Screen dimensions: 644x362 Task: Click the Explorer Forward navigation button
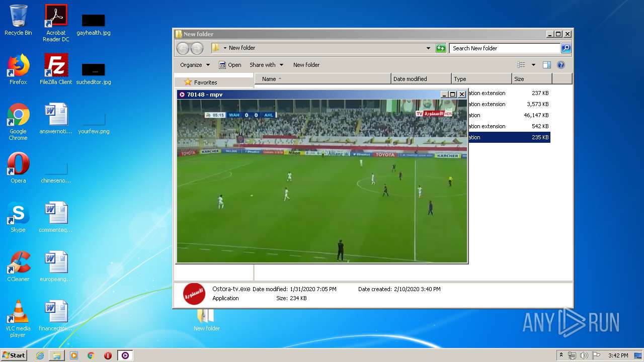[197, 48]
